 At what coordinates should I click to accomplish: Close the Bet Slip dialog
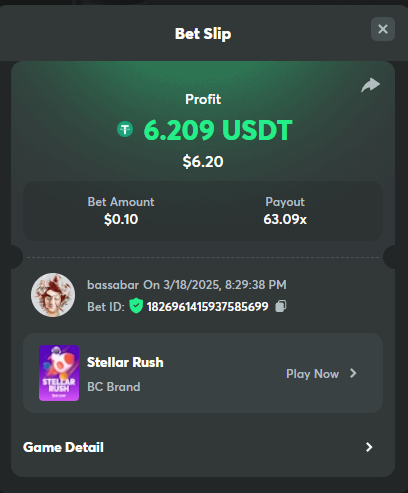383,29
